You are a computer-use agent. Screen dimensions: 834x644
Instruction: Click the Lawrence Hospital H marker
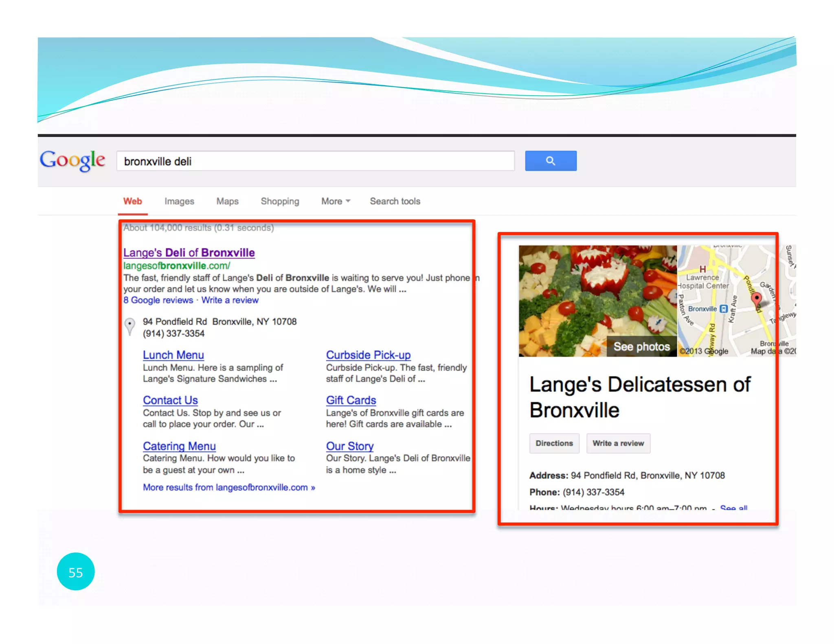coord(702,269)
